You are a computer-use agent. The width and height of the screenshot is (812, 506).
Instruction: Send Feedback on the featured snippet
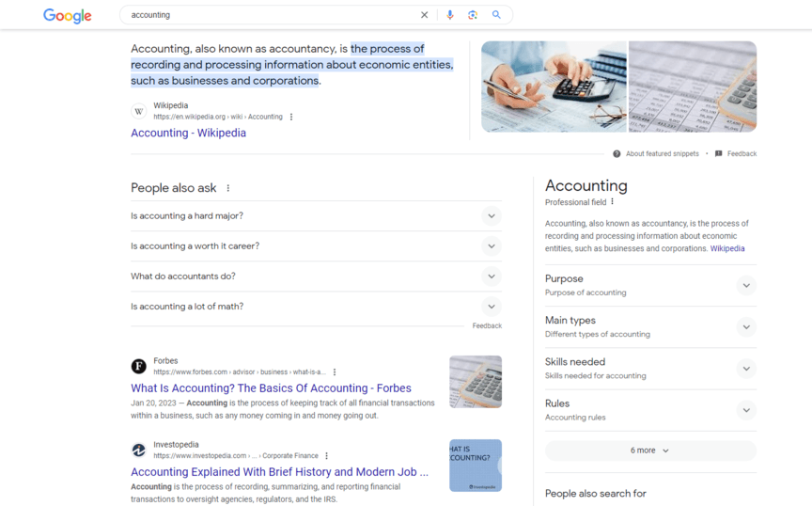coord(742,154)
